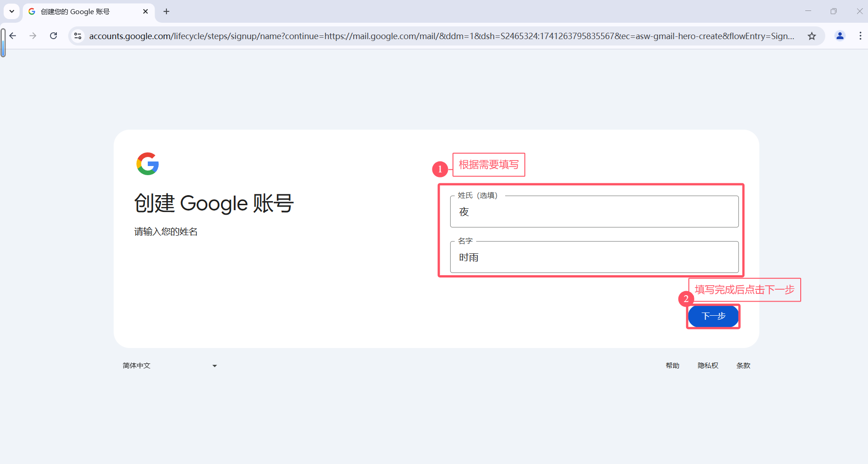Open a new browser tab
This screenshot has height=464, width=868.
pos(166,11)
